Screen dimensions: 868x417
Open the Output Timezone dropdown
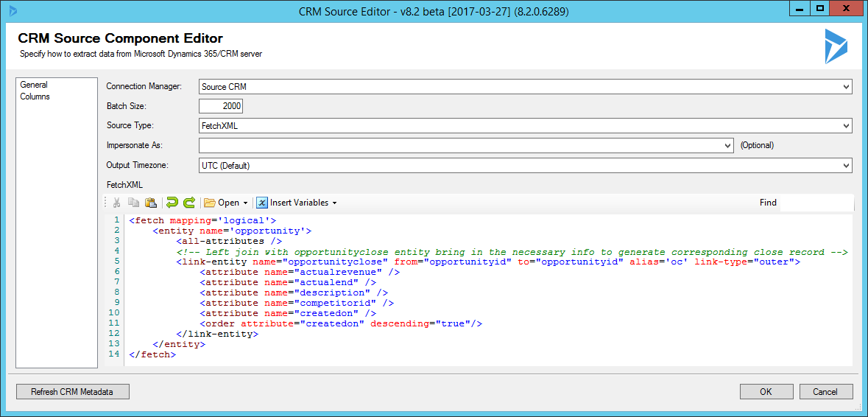[x=847, y=165]
